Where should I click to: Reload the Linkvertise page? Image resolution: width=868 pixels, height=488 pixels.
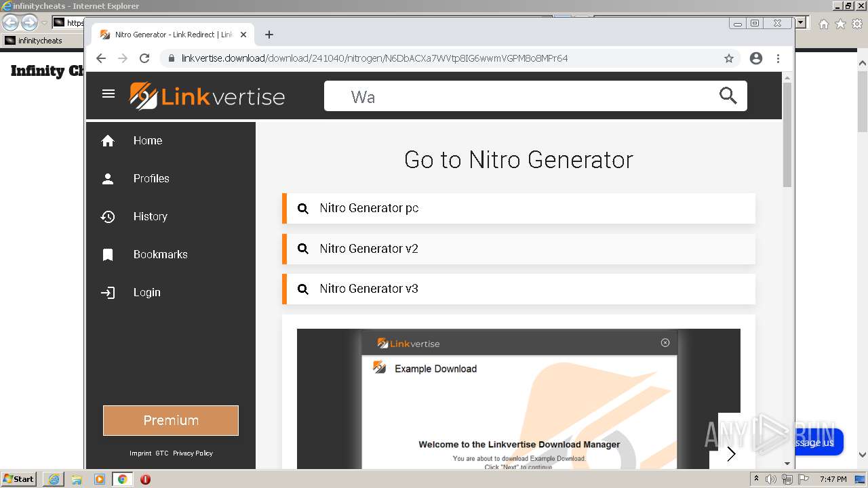tap(144, 58)
